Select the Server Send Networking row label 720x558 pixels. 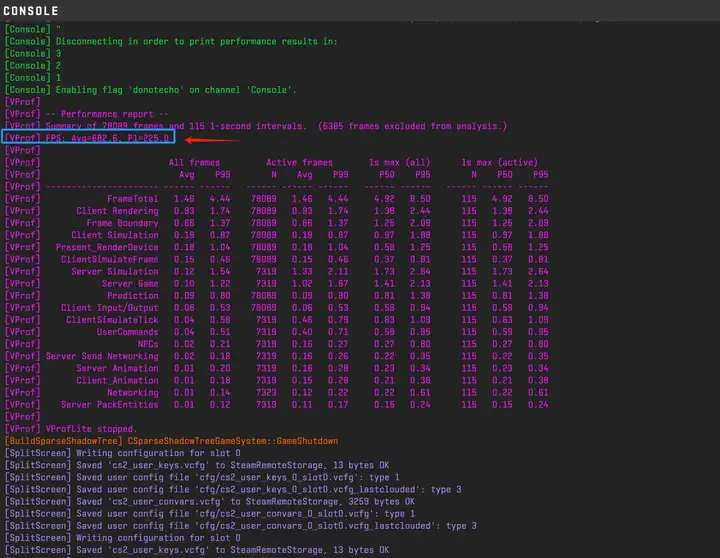click(102, 356)
